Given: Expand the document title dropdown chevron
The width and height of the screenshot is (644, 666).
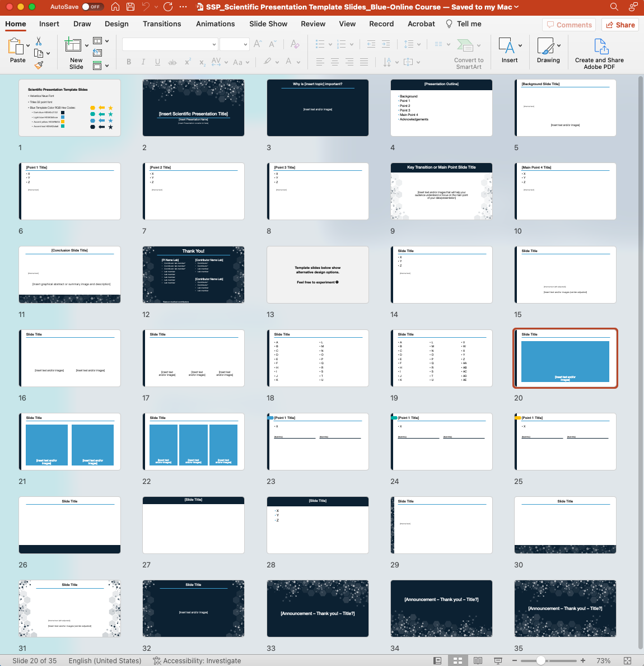Looking at the screenshot, I should click(x=517, y=7).
